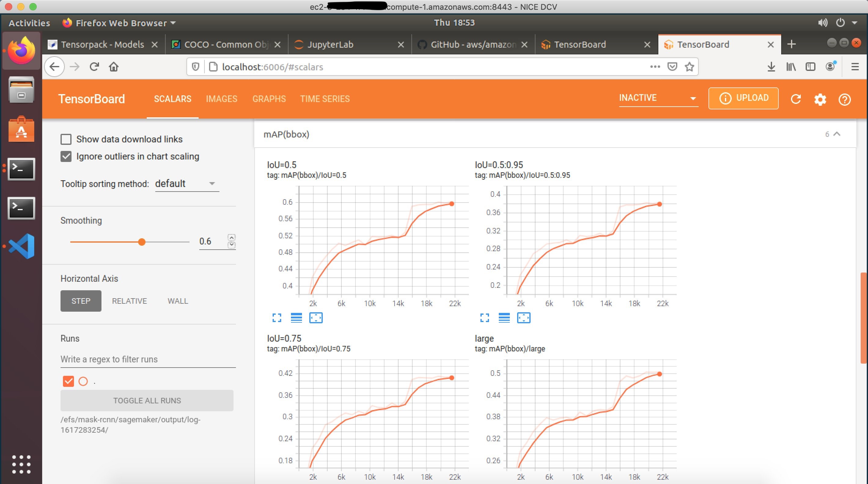The image size is (868, 484).
Task: Open tracking protection shield in address bar
Action: click(195, 67)
